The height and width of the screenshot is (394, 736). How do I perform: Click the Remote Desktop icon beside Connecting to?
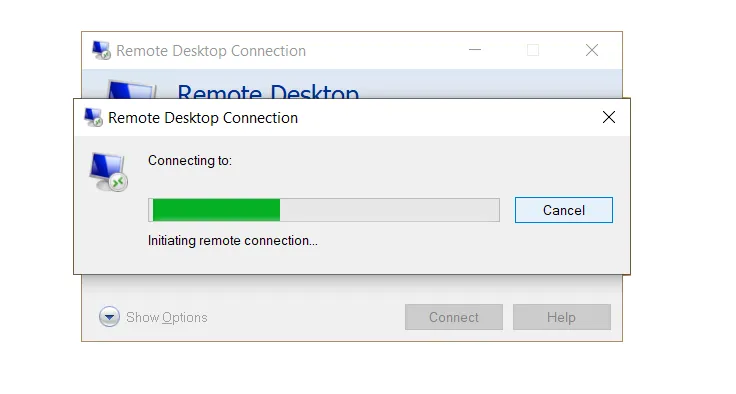click(108, 171)
